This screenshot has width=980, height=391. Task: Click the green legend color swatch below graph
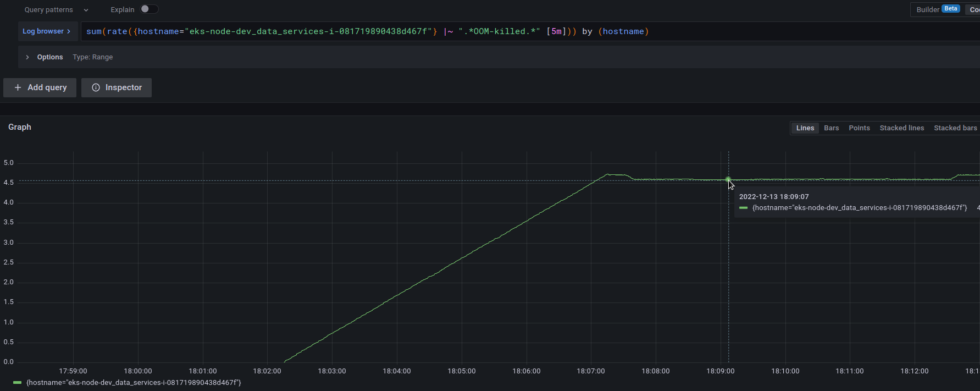[17, 383]
